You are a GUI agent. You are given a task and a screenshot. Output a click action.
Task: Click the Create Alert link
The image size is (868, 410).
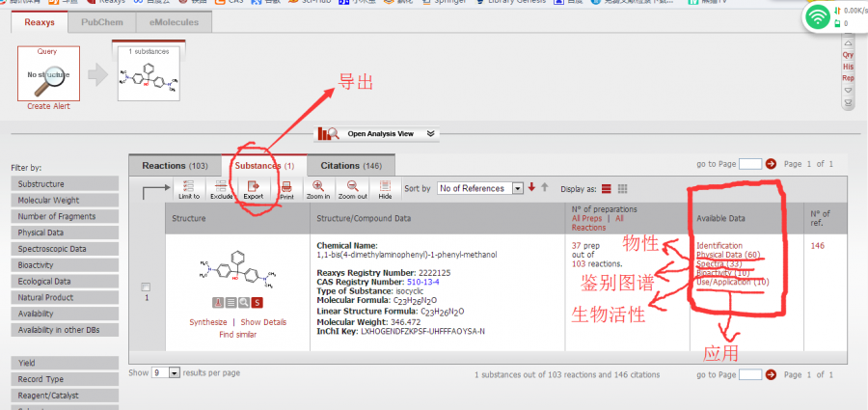49,106
